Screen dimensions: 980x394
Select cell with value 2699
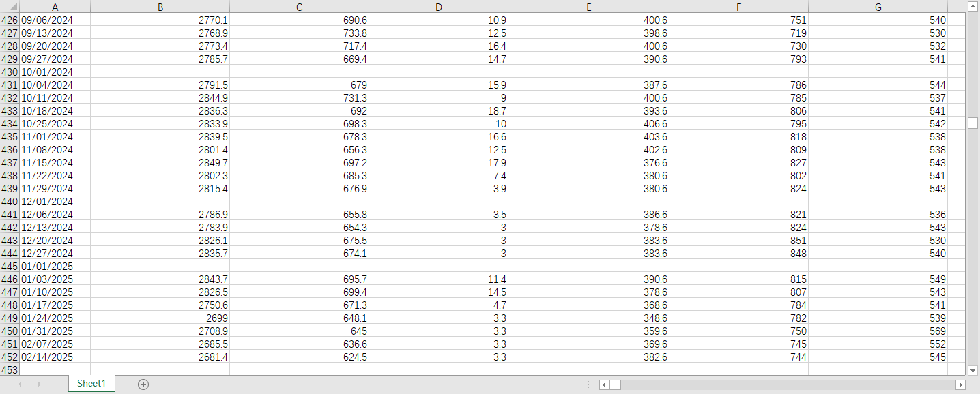click(160, 318)
